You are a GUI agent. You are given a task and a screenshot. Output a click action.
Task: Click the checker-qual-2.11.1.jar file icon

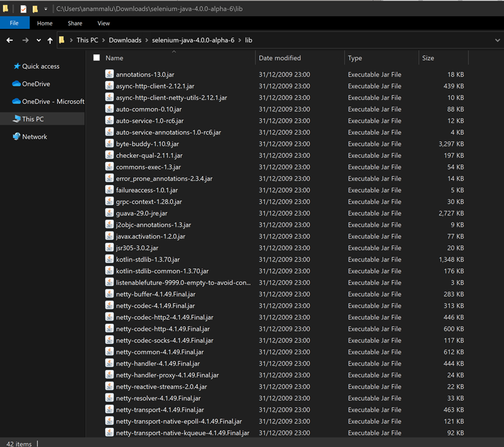[110, 155]
